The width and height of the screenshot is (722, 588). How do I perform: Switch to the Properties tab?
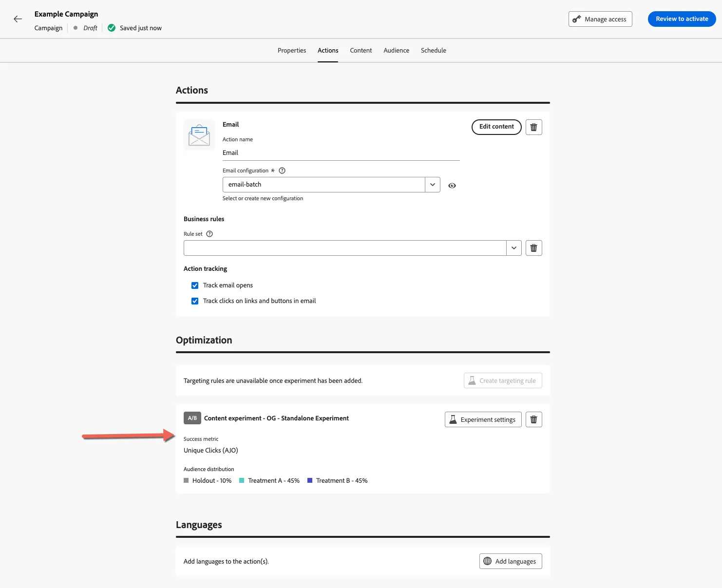[x=292, y=50]
